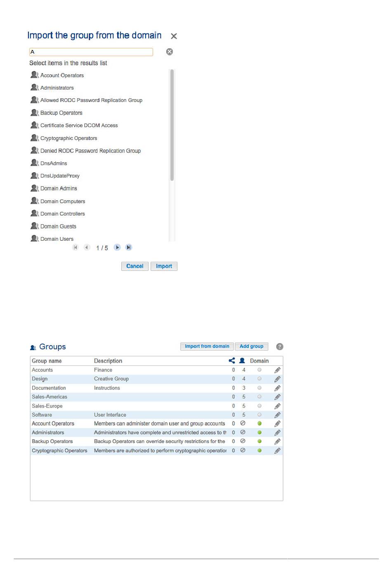Edit the Cryptographic Operators group
This screenshot has height=569, width=392.
(277, 451)
